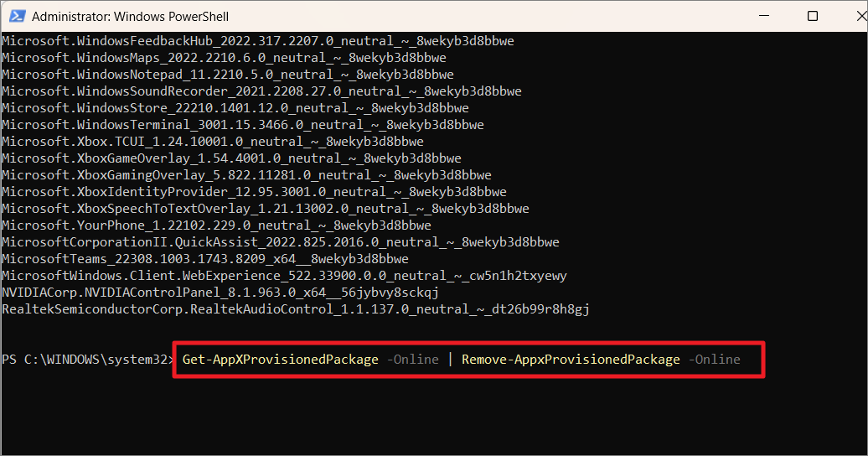
Task: Select the MicrosoftTeams package line
Action: pyautogui.click(x=205, y=259)
